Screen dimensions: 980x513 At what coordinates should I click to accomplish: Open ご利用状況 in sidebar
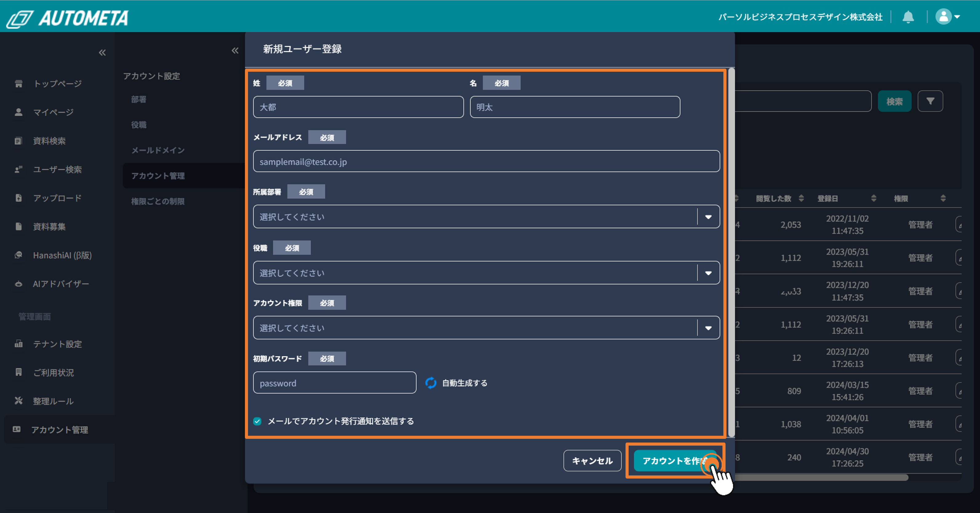pyautogui.click(x=53, y=372)
